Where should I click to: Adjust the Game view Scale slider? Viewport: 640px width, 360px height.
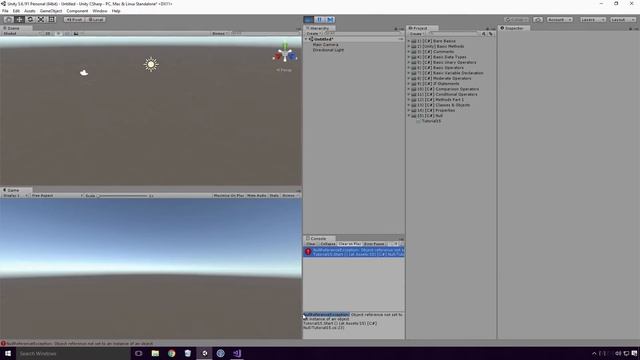122,196
